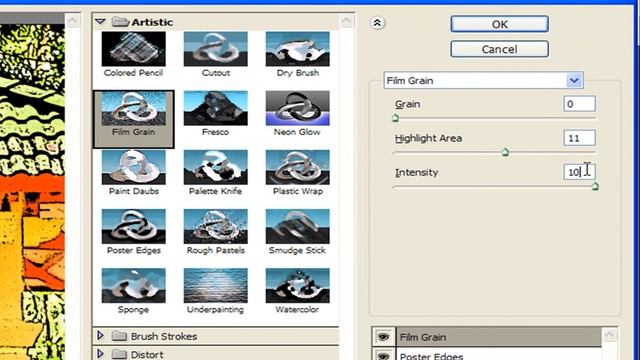This screenshot has width=640, height=360.
Task: Click the Highlight Area slider handle
Action: (x=505, y=152)
